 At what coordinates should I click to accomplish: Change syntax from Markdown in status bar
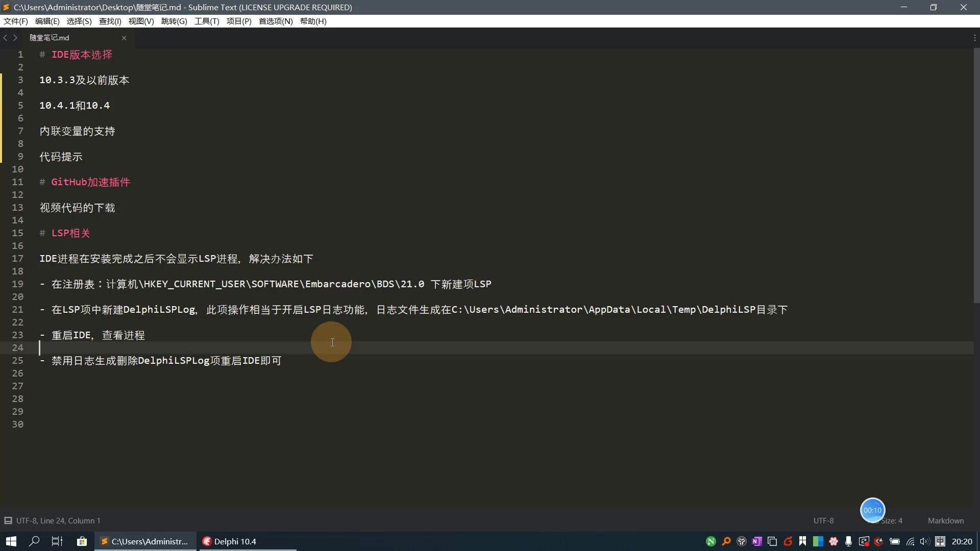[946, 521]
